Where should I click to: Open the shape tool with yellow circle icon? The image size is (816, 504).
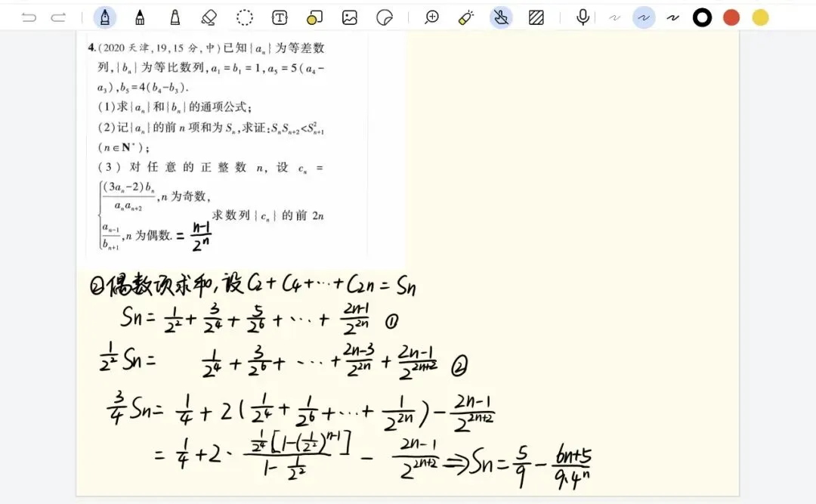(314, 17)
